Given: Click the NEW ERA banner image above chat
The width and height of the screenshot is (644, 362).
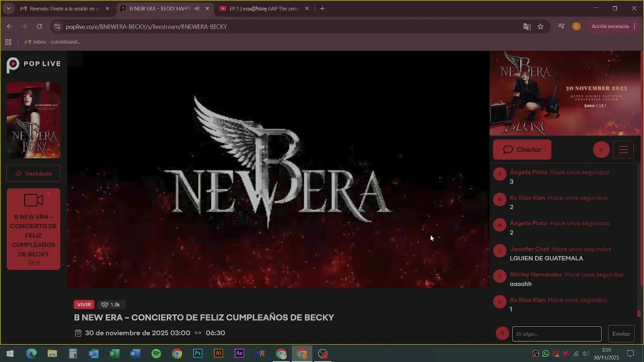Looking at the screenshot, I should (x=566, y=93).
